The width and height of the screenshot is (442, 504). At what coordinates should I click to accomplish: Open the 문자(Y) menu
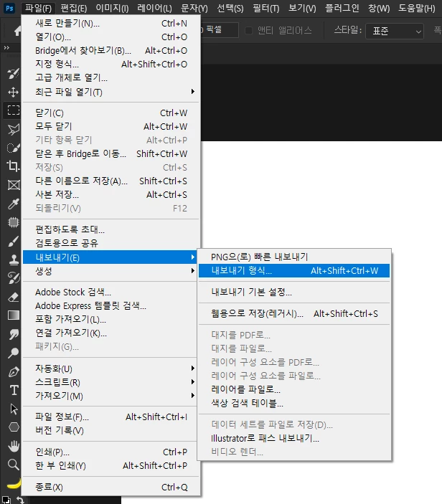[194, 8]
